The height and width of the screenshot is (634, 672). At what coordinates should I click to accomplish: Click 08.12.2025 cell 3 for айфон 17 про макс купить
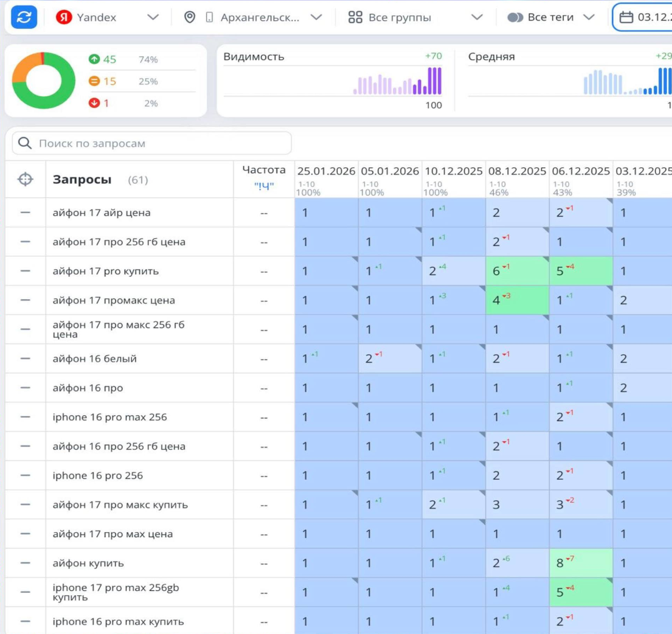(x=517, y=505)
